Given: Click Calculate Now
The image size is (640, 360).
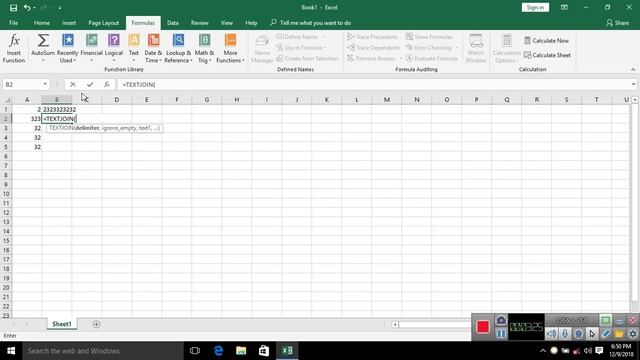Looking at the screenshot, I should (x=546, y=40).
